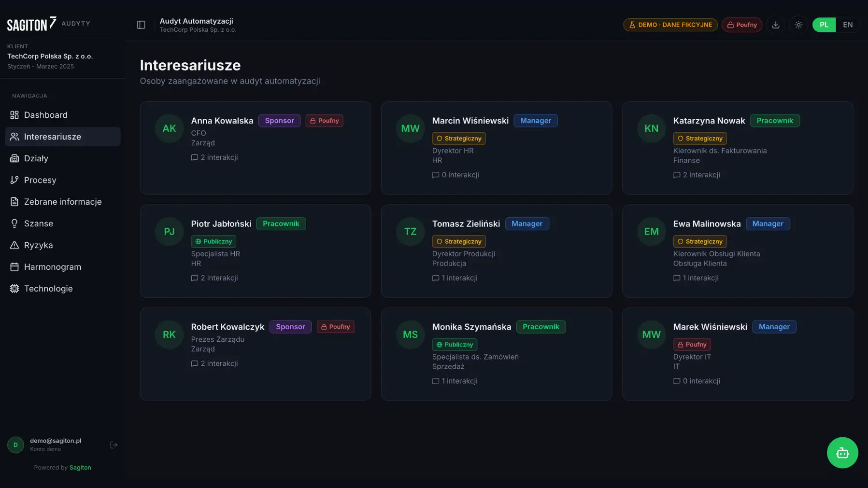Open Szanse section
This screenshot has width=868, height=488.
pyautogui.click(x=63, y=223)
